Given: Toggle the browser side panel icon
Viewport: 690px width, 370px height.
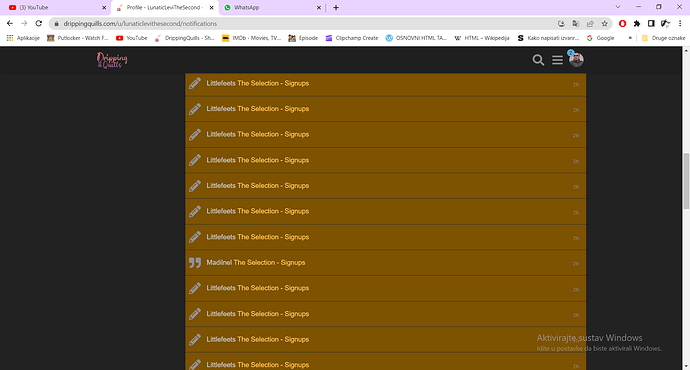Looking at the screenshot, I should (651, 24).
